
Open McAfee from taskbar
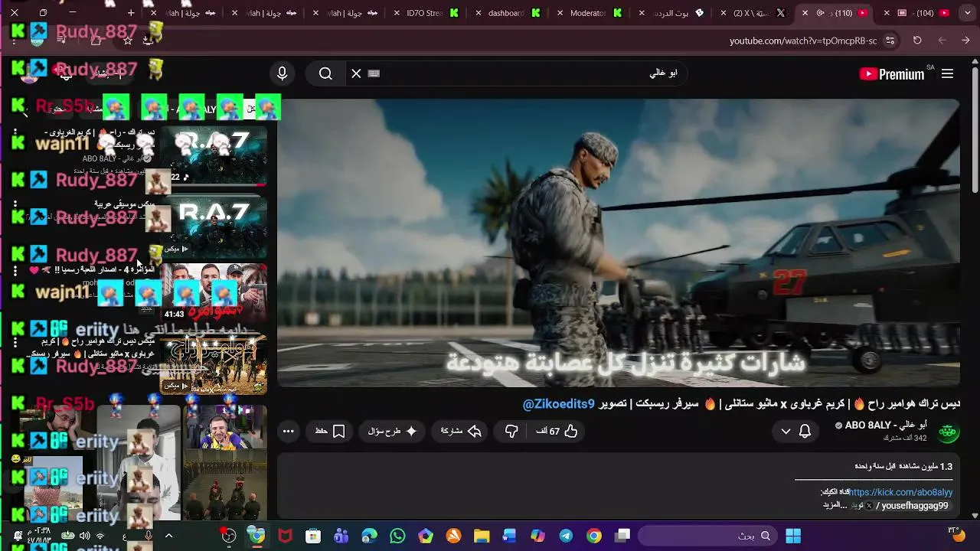[x=285, y=536]
